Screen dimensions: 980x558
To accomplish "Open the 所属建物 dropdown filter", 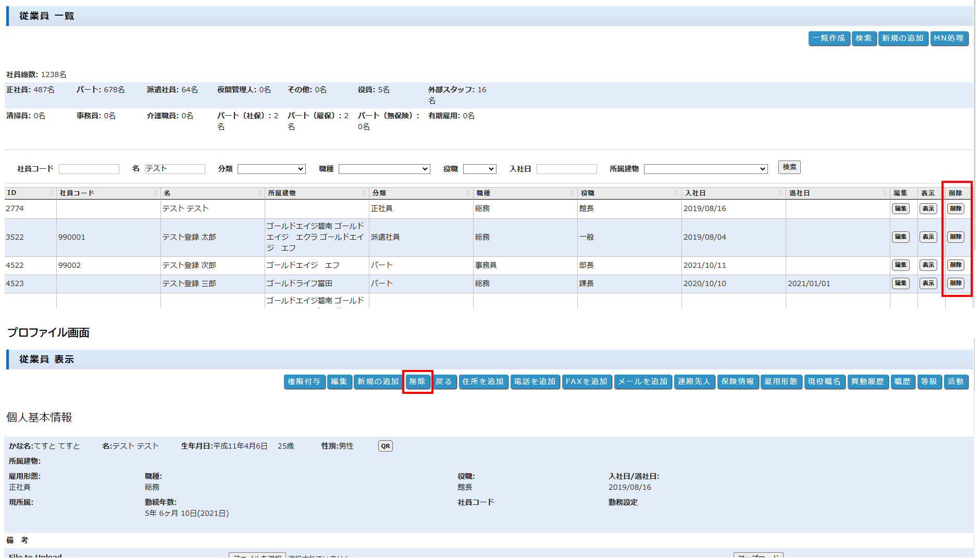I will click(x=705, y=169).
